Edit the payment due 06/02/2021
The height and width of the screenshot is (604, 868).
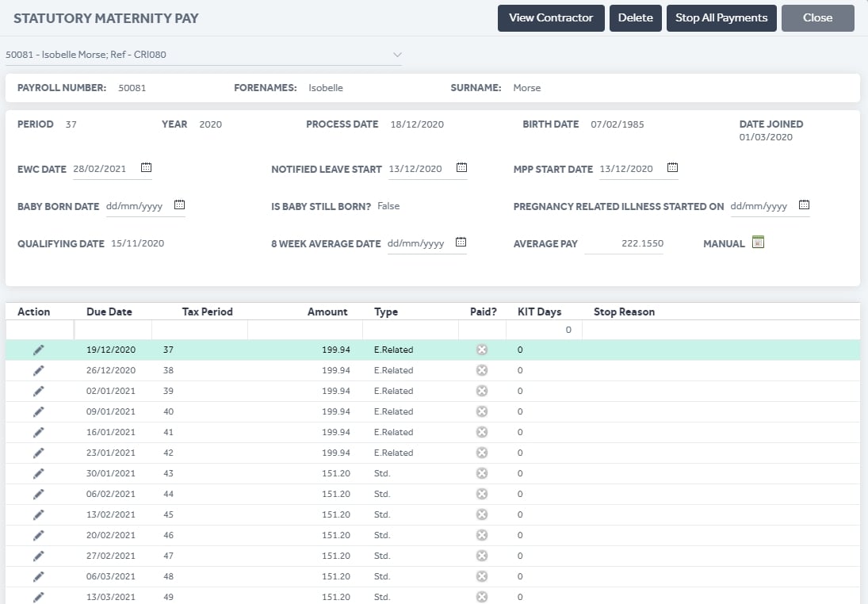(38, 494)
